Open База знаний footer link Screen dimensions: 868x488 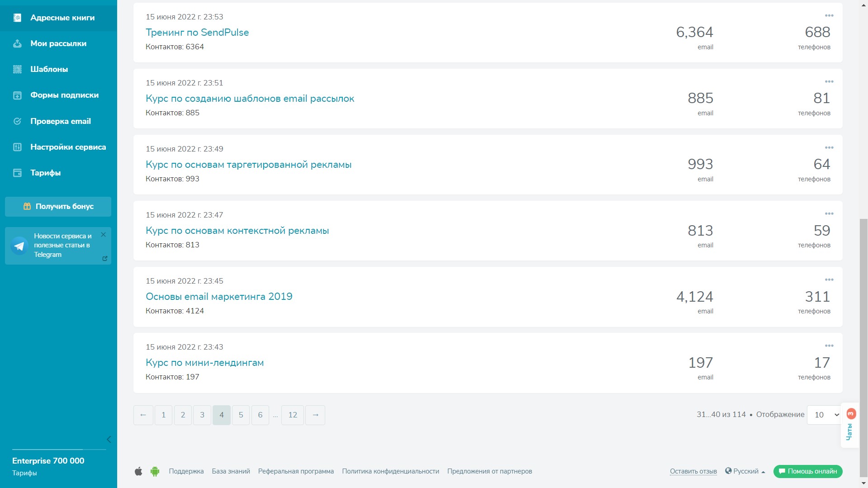(x=231, y=471)
